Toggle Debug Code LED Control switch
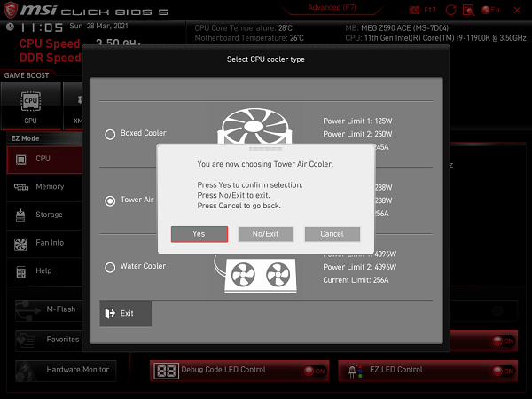 click(x=312, y=370)
